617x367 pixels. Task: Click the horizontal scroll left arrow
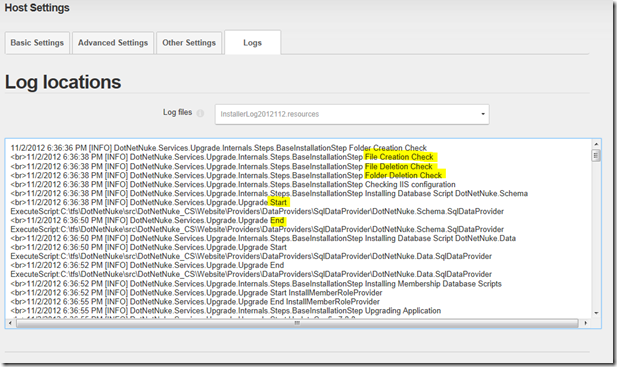(10, 323)
